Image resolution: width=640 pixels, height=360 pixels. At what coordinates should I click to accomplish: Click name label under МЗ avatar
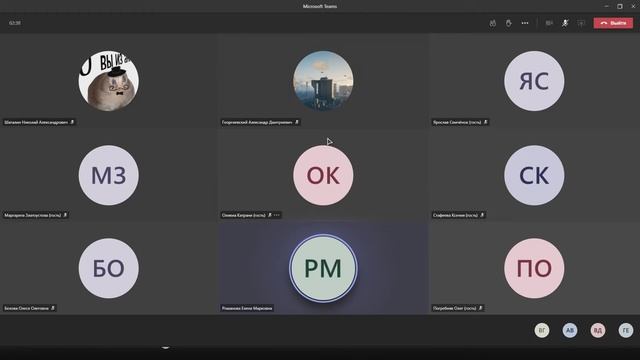[36, 215]
